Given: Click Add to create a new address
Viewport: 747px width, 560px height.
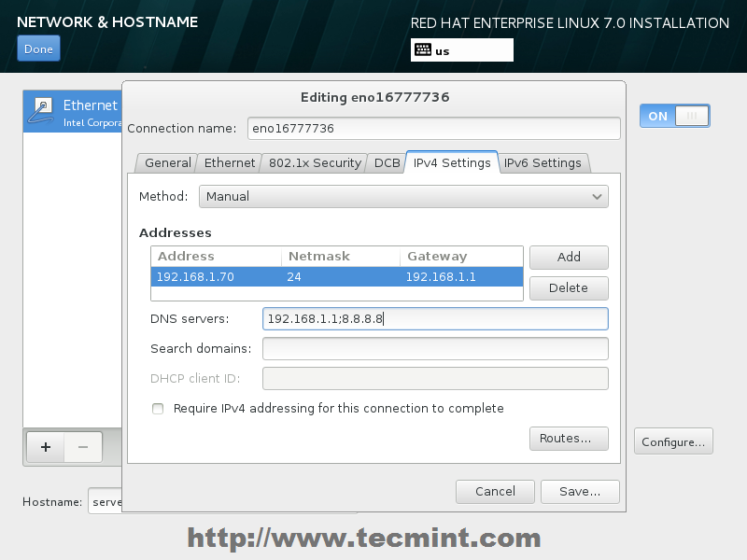Looking at the screenshot, I should 569,258.
